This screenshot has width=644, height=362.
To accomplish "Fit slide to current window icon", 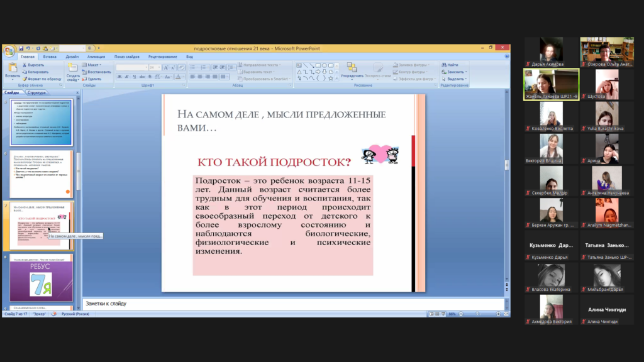I will click(506, 314).
